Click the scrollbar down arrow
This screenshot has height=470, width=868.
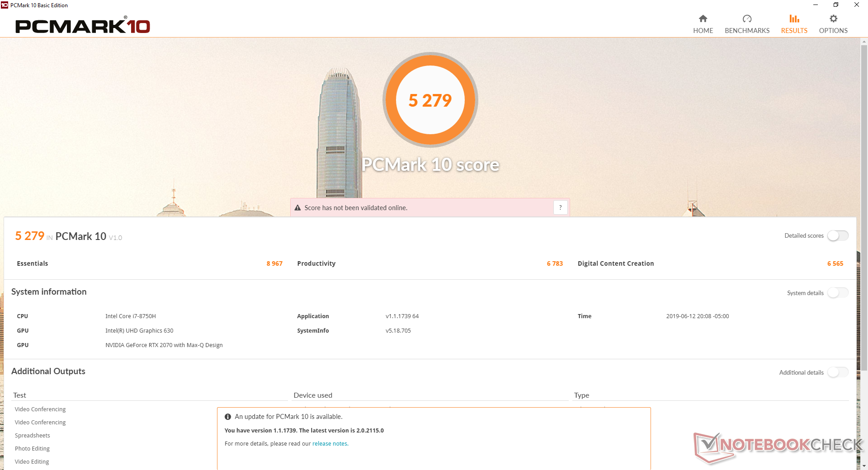[864, 466]
